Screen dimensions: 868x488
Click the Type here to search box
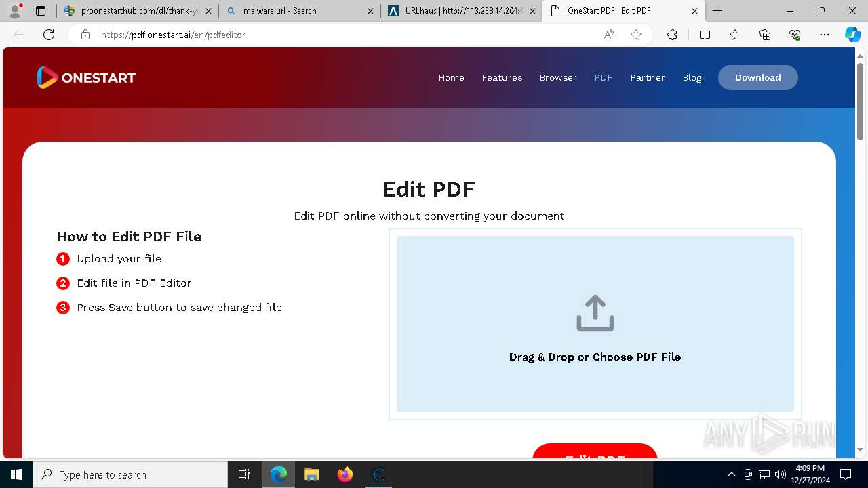[130, 474]
